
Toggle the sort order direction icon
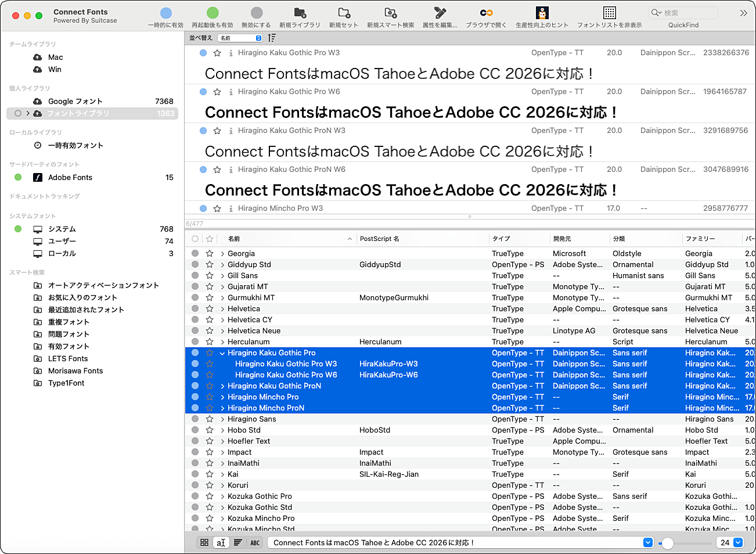272,38
